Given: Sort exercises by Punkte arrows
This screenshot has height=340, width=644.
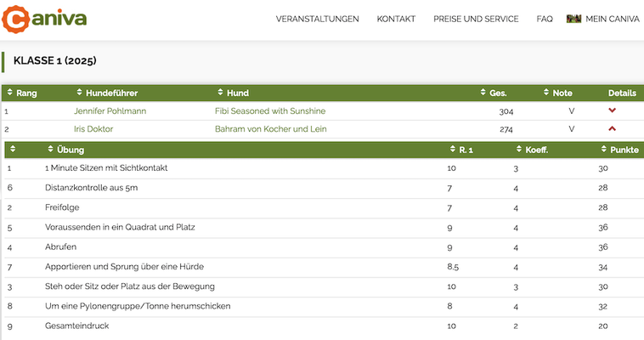Looking at the screenshot, I should (603, 150).
